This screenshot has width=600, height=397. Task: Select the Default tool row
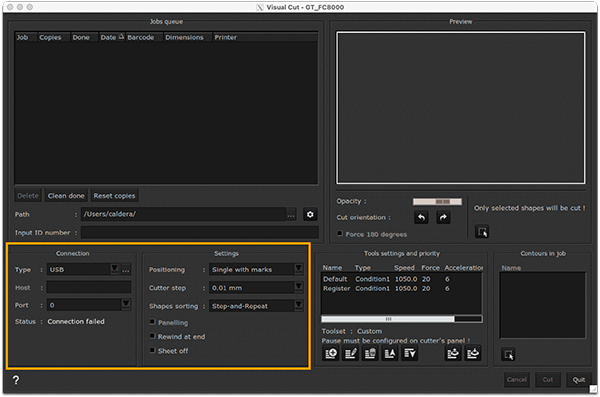tap(401, 279)
